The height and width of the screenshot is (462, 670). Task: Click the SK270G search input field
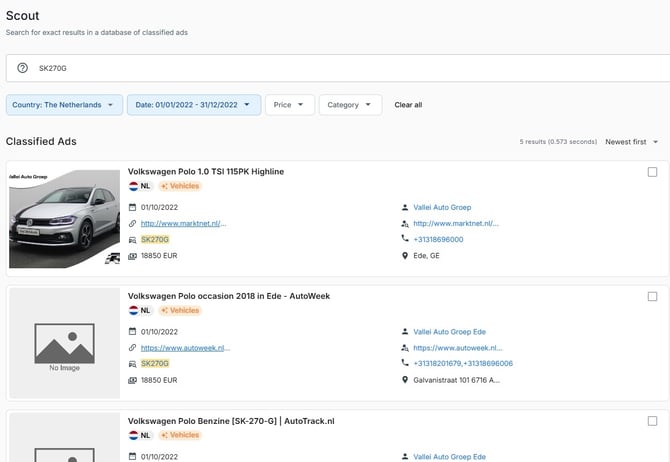pyautogui.click(x=338, y=68)
